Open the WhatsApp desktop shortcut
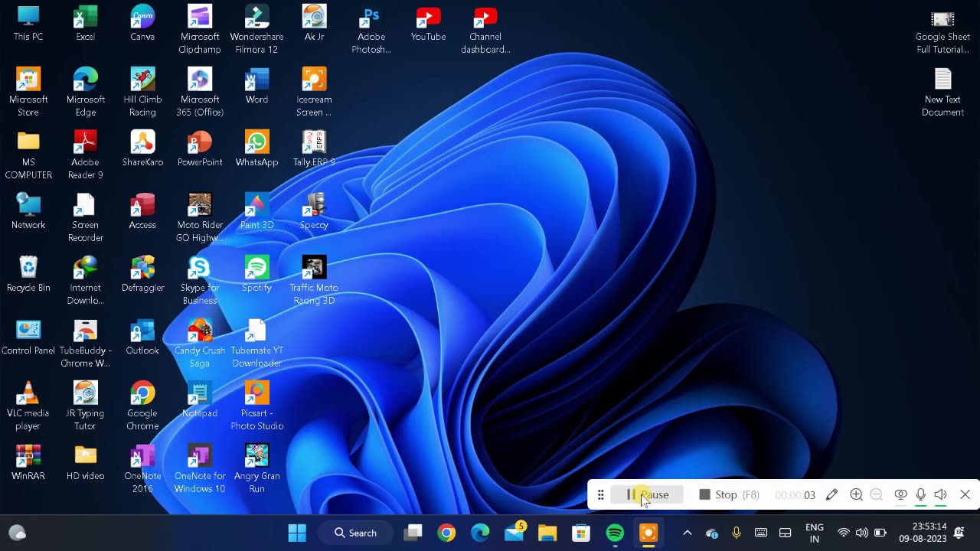This screenshot has width=980, height=551. point(256,149)
